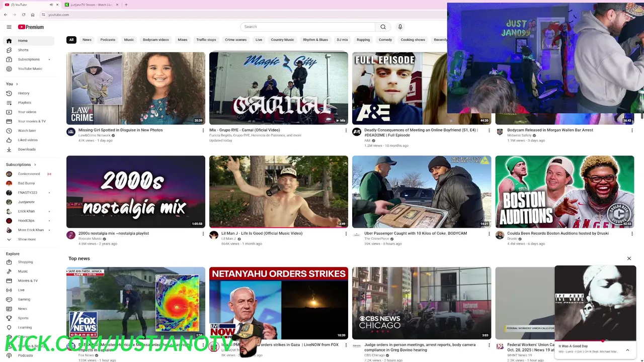Open YouTube Music in the sidebar
Screen dimensions: 644x362
coord(30,68)
